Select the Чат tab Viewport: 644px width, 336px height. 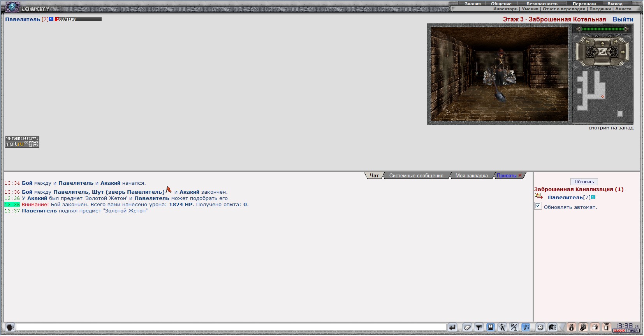[374, 176]
